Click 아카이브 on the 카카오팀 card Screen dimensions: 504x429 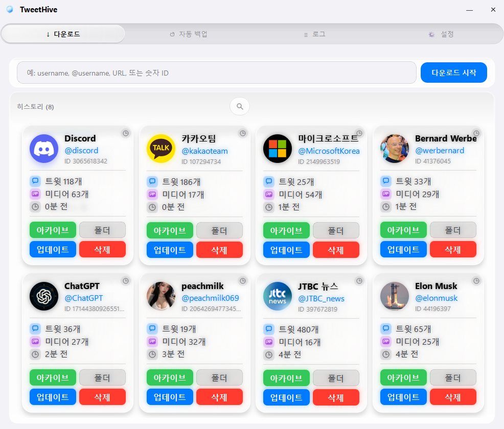point(170,230)
